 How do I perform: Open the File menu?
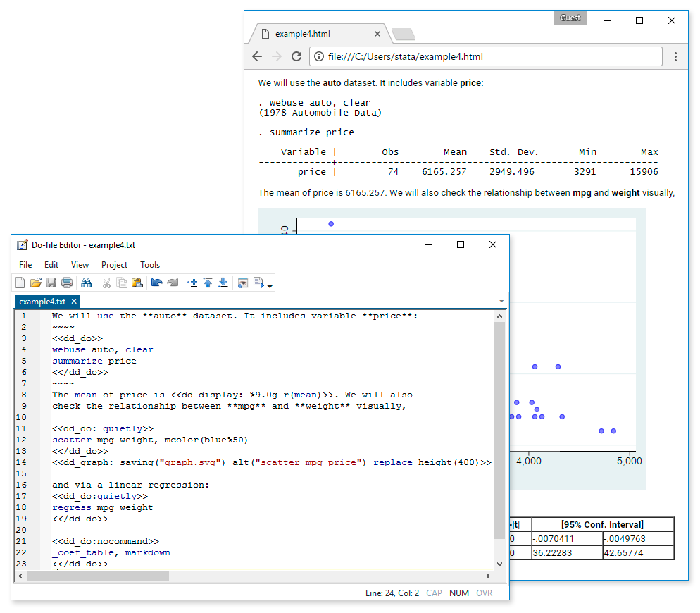click(25, 265)
